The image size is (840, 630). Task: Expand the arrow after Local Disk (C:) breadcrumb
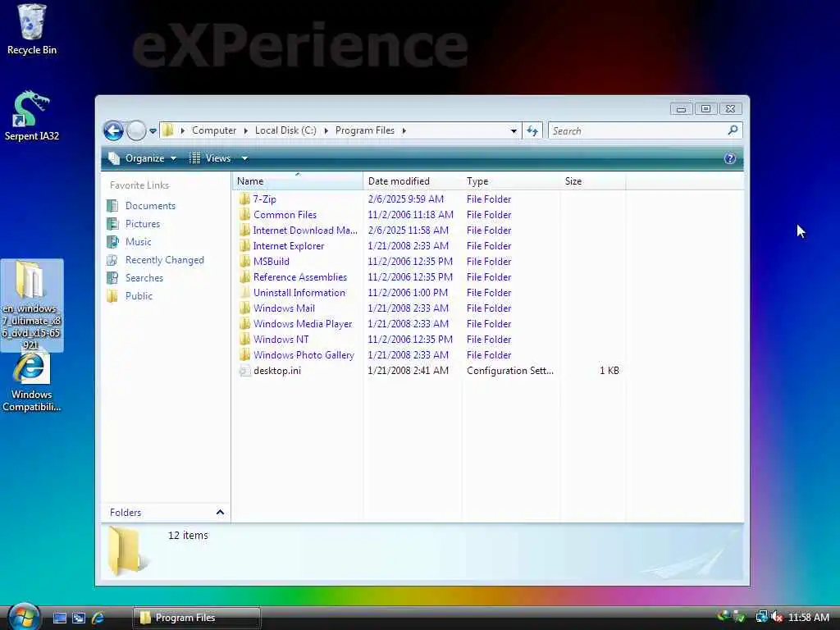tap(326, 130)
